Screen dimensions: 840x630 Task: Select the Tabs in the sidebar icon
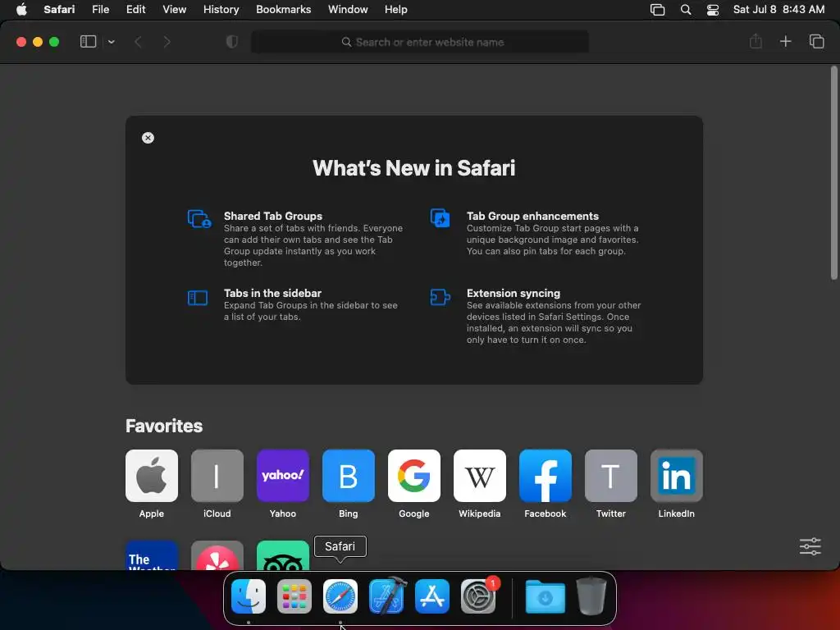click(x=198, y=297)
